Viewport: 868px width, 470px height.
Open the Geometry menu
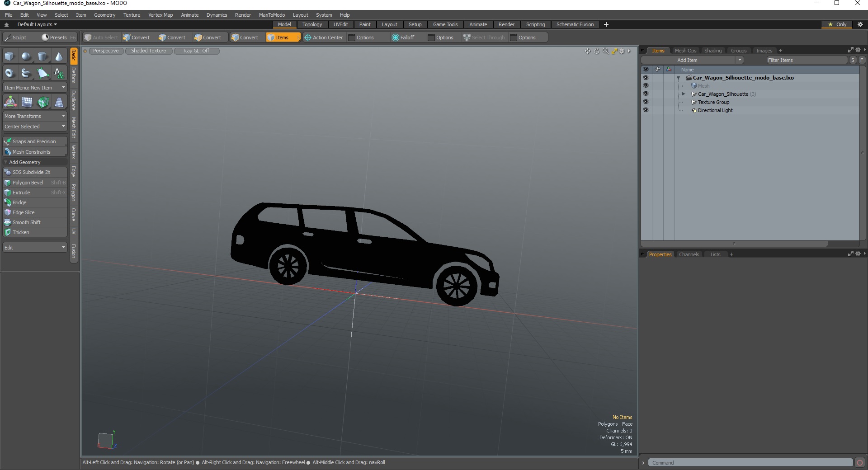104,15
